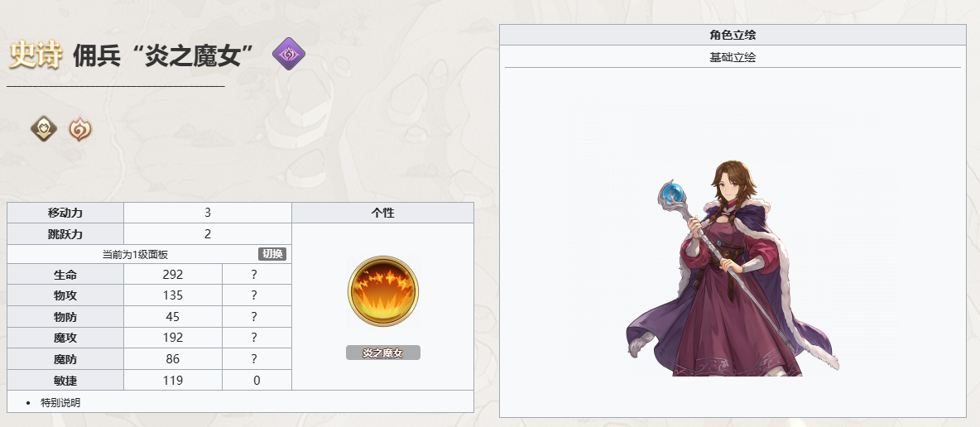Open the round fire personality skill icon

pyautogui.click(x=382, y=290)
